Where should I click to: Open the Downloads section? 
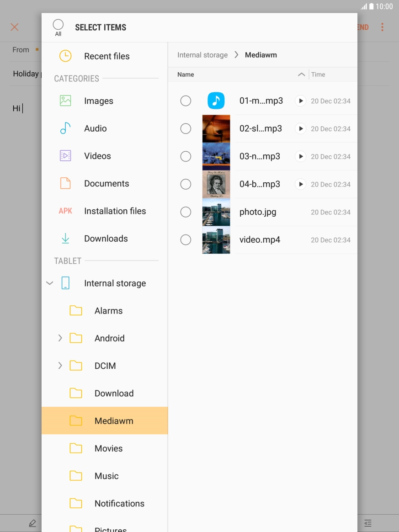click(x=106, y=238)
